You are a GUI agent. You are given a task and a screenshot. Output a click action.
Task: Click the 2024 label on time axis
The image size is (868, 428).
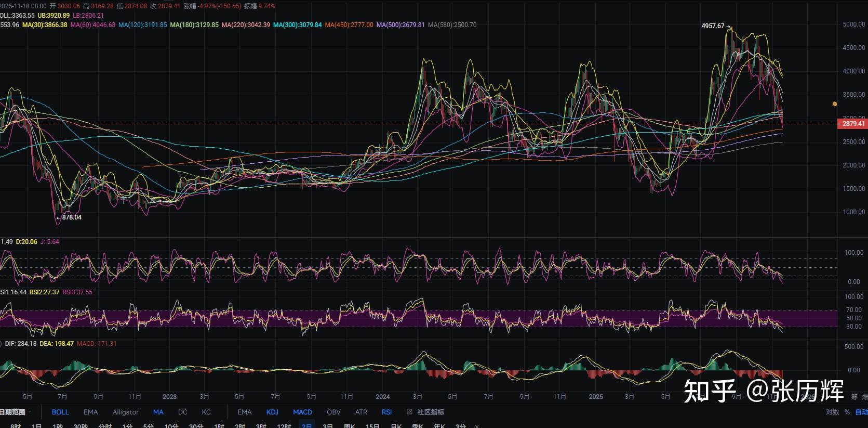coord(383,397)
